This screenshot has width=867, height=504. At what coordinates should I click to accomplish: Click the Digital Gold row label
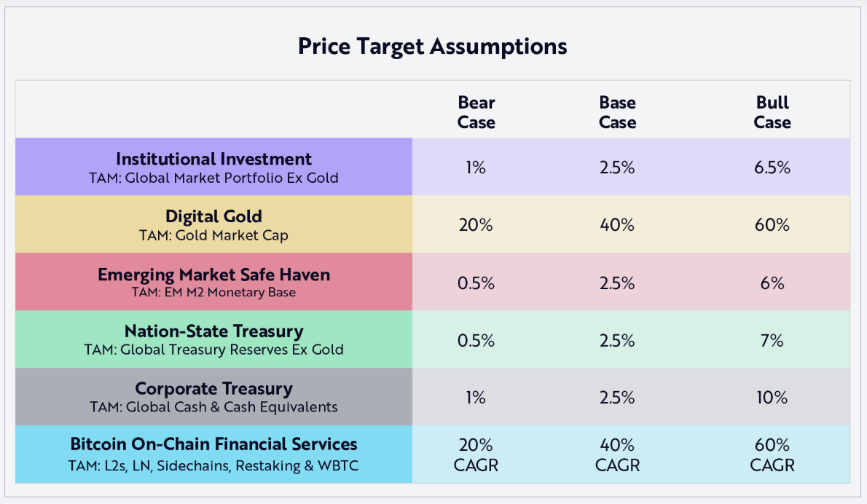click(x=213, y=224)
